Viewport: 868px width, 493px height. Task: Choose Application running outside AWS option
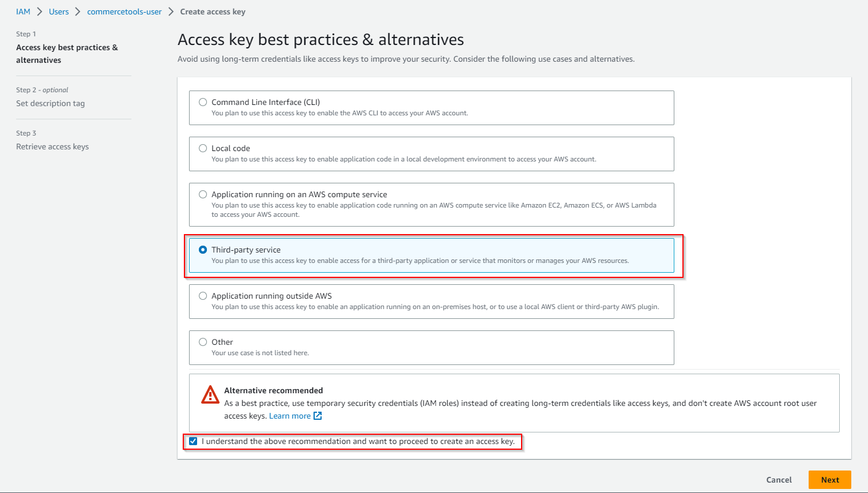tap(203, 296)
